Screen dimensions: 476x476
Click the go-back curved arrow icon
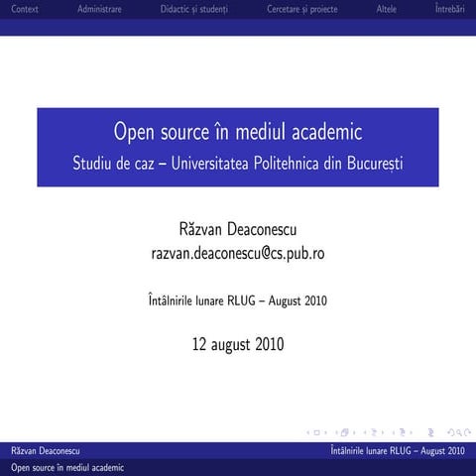[x=451, y=432]
